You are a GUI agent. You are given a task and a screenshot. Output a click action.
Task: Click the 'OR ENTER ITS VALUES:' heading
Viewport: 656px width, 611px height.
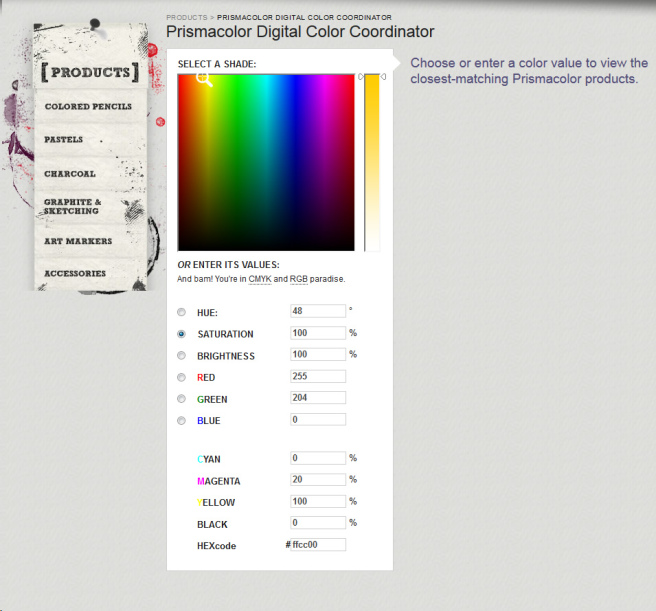pyautogui.click(x=228, y=265)
